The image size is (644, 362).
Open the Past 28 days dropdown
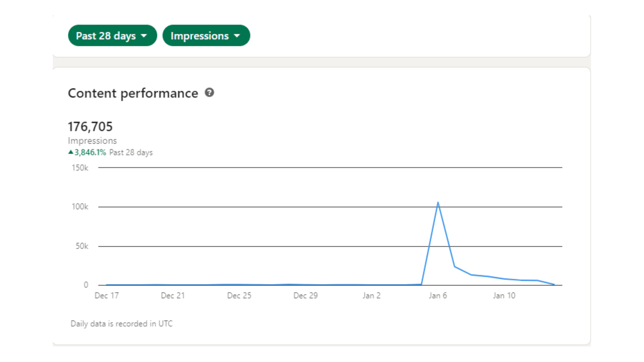pyautogui.click(x=112, y=36)
